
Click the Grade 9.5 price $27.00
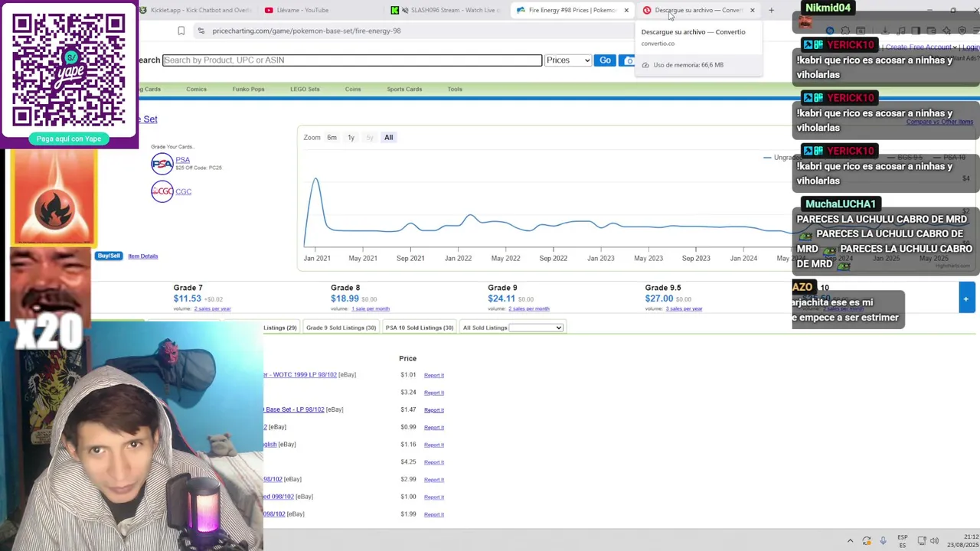[x=658, y=298]
